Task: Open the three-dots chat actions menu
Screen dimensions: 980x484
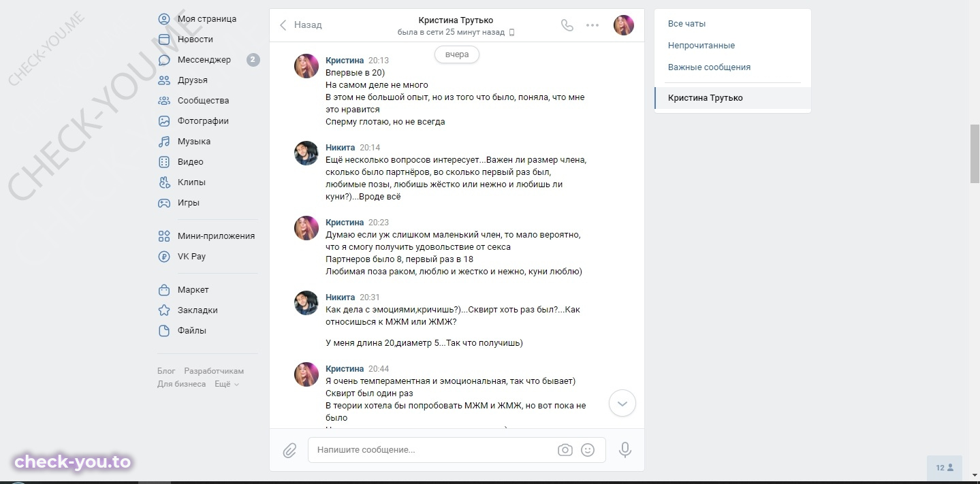Action: [x=592, y=25]
